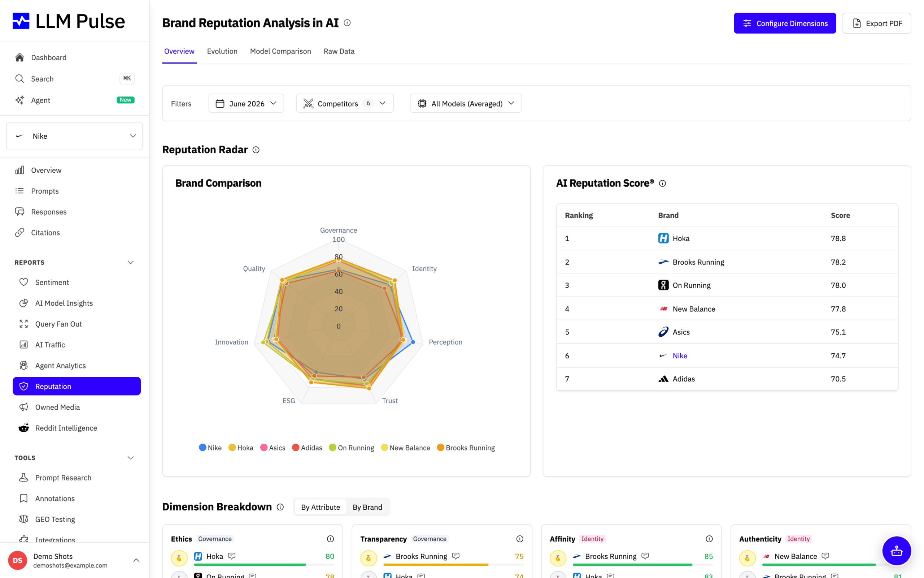Click info icon next to Dimension Breakdown
The height and width of the screenshot is (578, 924).
(280, 507)
